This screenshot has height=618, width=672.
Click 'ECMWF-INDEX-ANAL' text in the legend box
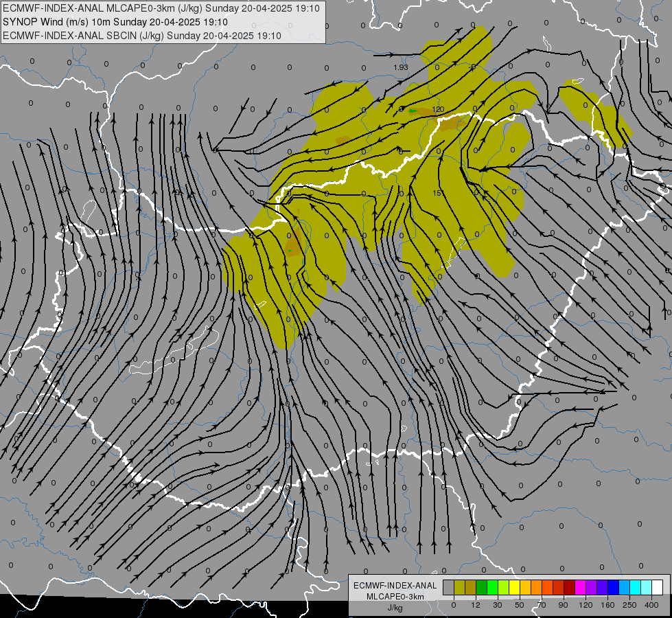tap(395, 586)
